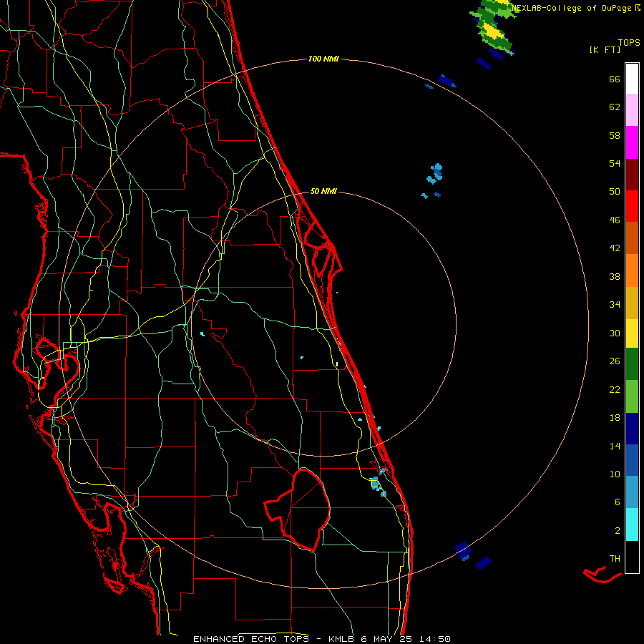
Task: Click the legend value "22"
Action: pyautogui.click(x=615, y=389)
